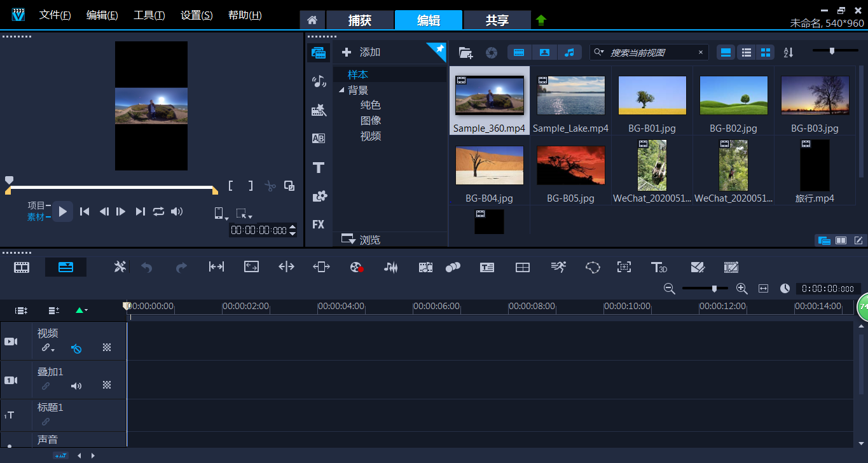Toggle photo files display in library
This screenshot has height=463, width=868.
click(544, 52)
